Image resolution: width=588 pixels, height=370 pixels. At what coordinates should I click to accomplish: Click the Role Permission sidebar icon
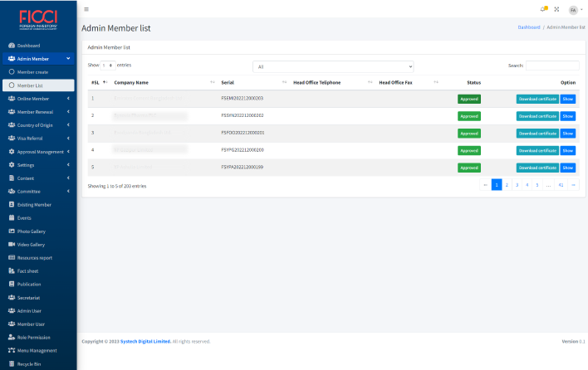[x=11, y=338]
